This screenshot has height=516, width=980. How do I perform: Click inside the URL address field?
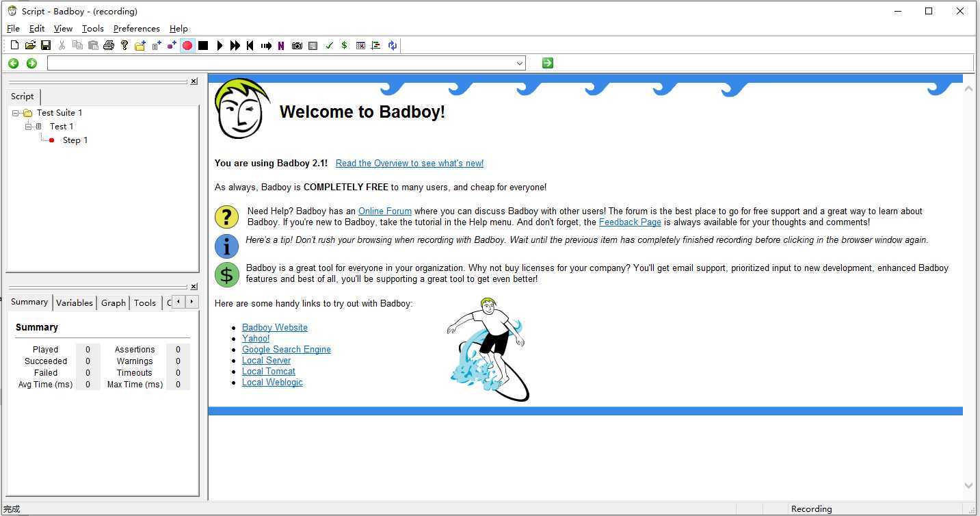[x=280, y=64]
